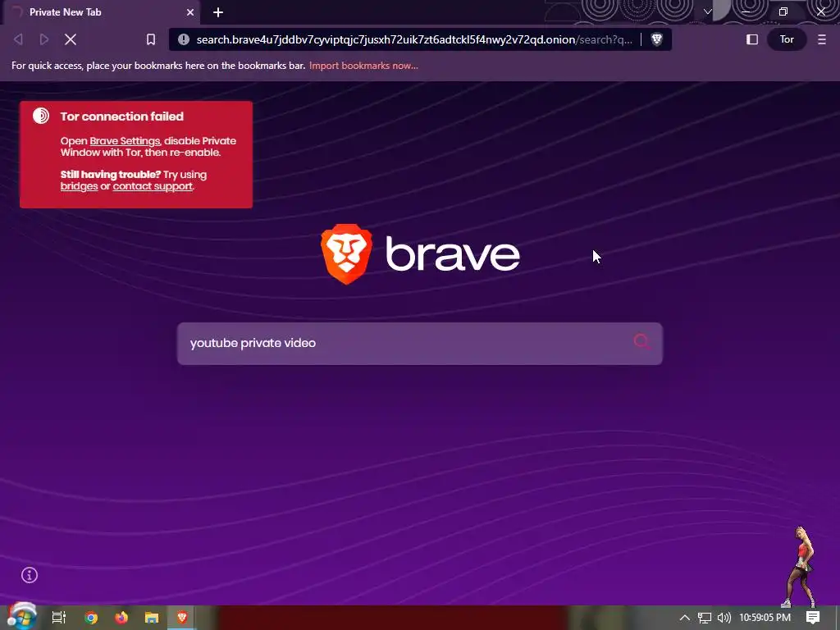Click the dancing character desktop mascot
This screenshot has height=630, width=840.
[801, 567]
